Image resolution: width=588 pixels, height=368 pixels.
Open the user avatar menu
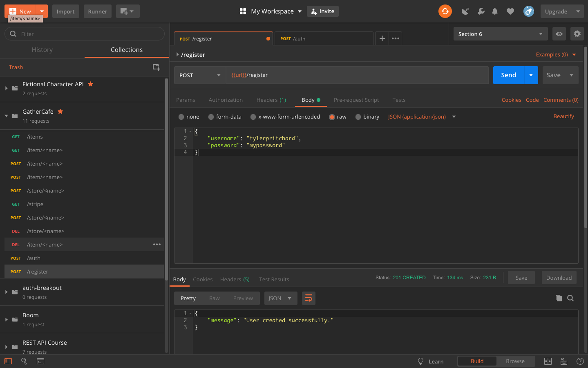528,11
